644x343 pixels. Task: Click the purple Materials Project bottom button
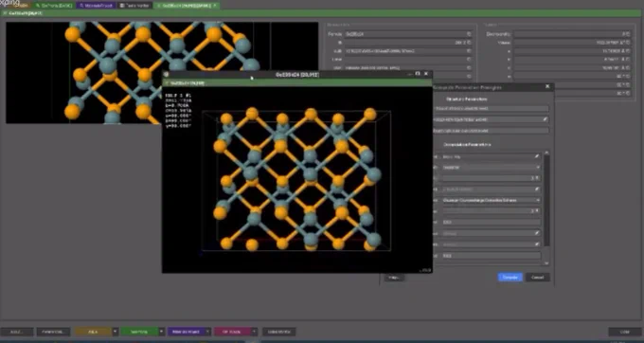pyautogui.click(x=186, y=332)
